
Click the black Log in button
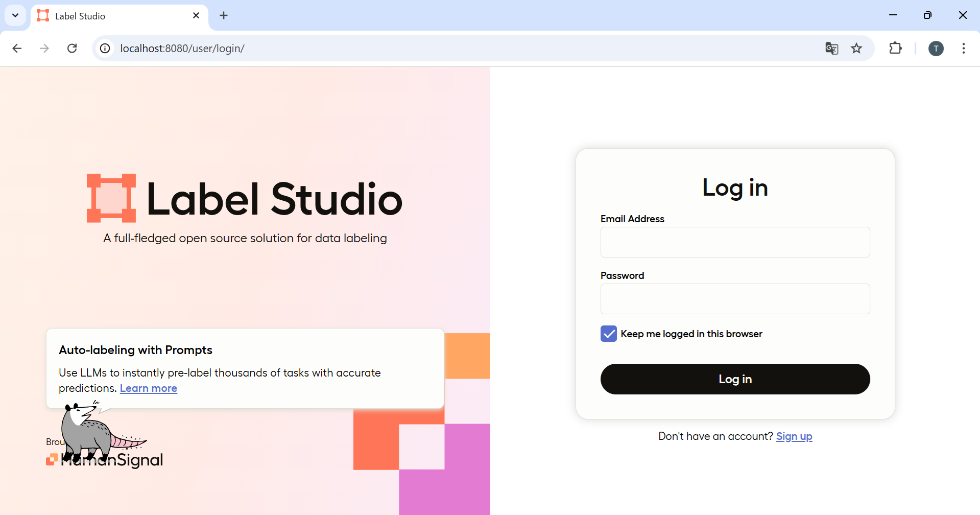(735, 379)
